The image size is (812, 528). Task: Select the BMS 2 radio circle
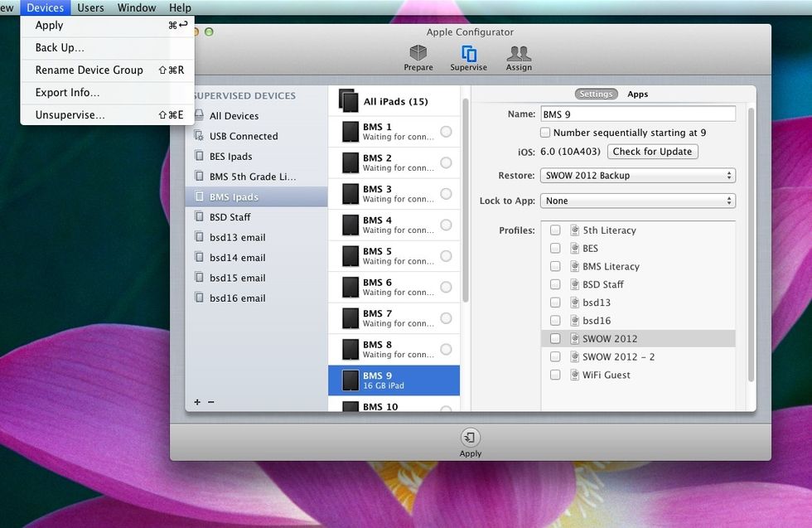pos(446,162)
